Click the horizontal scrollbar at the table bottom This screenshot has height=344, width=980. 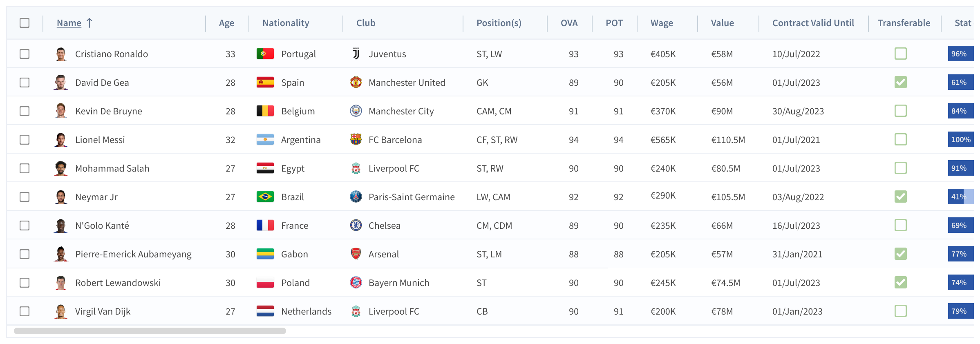(150, 331)
